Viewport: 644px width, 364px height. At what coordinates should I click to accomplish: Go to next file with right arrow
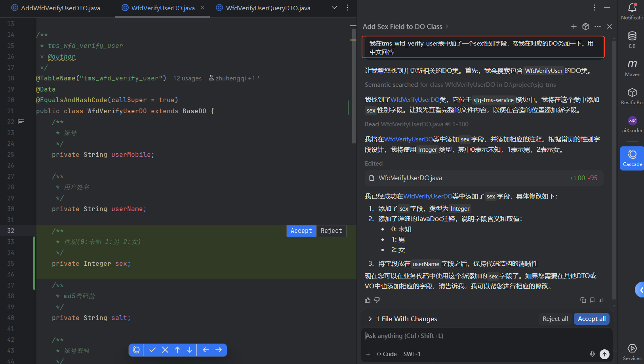point(219,350)
